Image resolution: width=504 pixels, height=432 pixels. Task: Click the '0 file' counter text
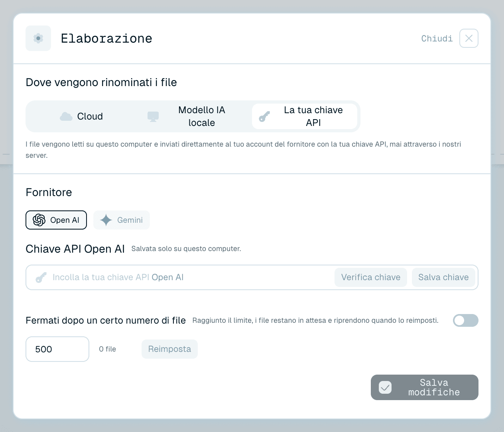click(x=108, y=349)
